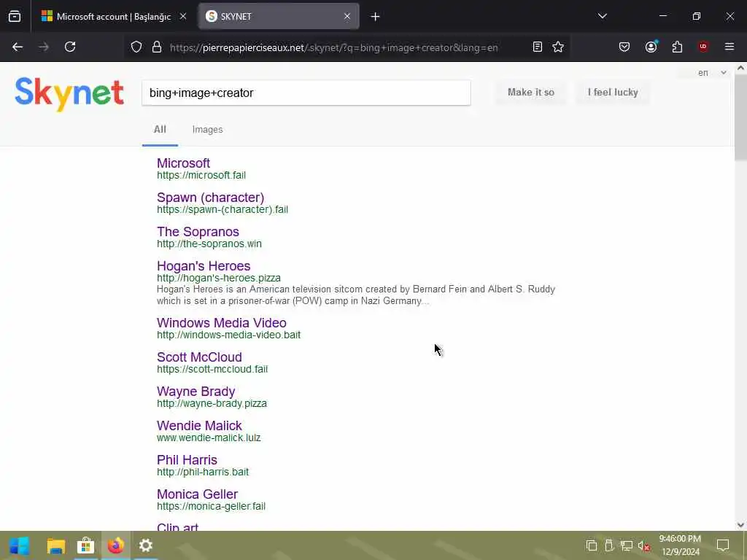Viewport: 747px width, 560px height.
Task: Click the browser address bar URL
Action: click(333, 47)
